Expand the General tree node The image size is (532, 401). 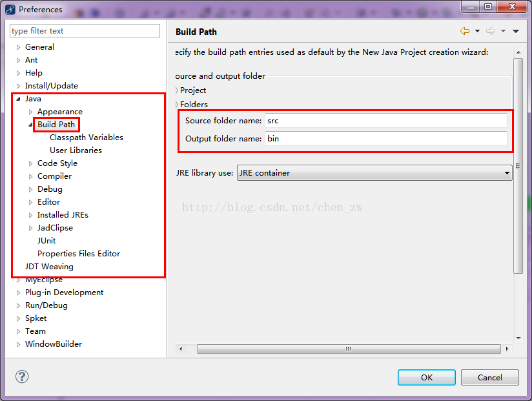pyautogui.click(x=18, y=48)
